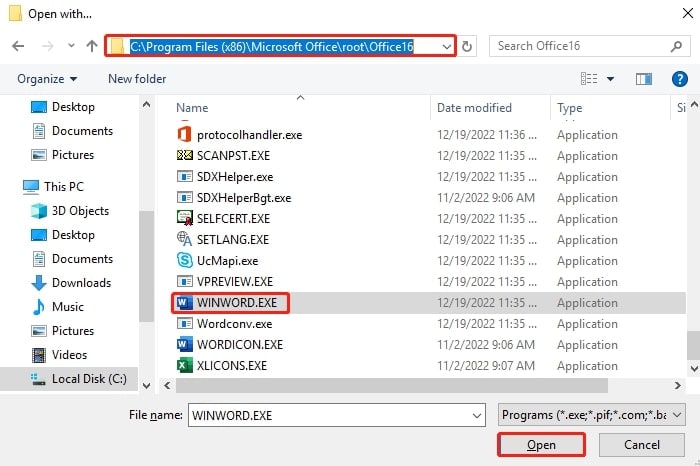This screenshot has height=466, width=700.
Task: Open 3D Objects folder in sidebar
Action: click(x=70, y=211)
